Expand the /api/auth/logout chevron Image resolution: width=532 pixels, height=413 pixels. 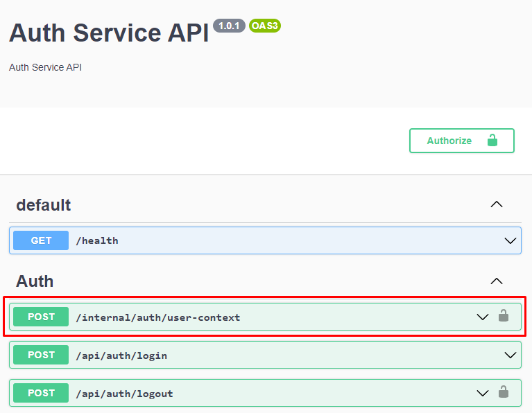(x=483, y=393)
